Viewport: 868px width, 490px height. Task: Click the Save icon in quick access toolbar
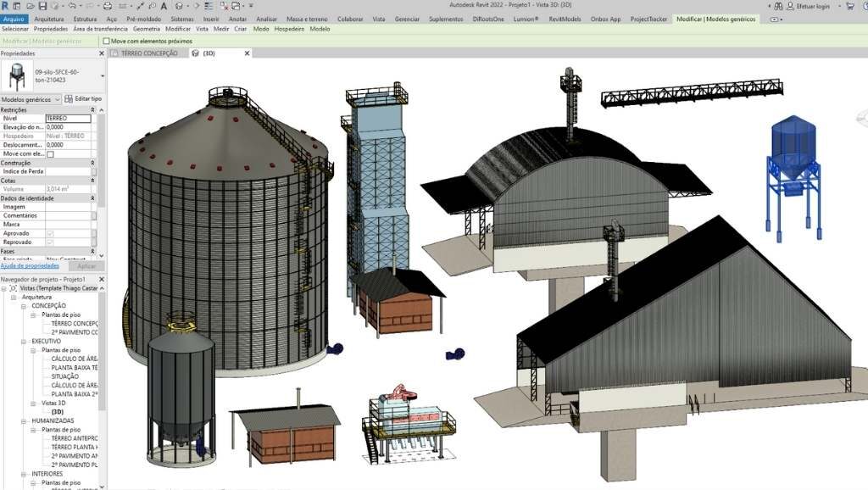tap(42, 6)
